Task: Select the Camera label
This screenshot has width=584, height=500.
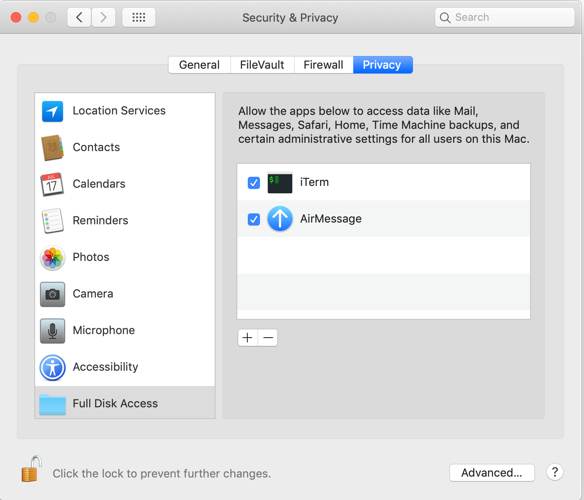Action: (x=93, y=294)
